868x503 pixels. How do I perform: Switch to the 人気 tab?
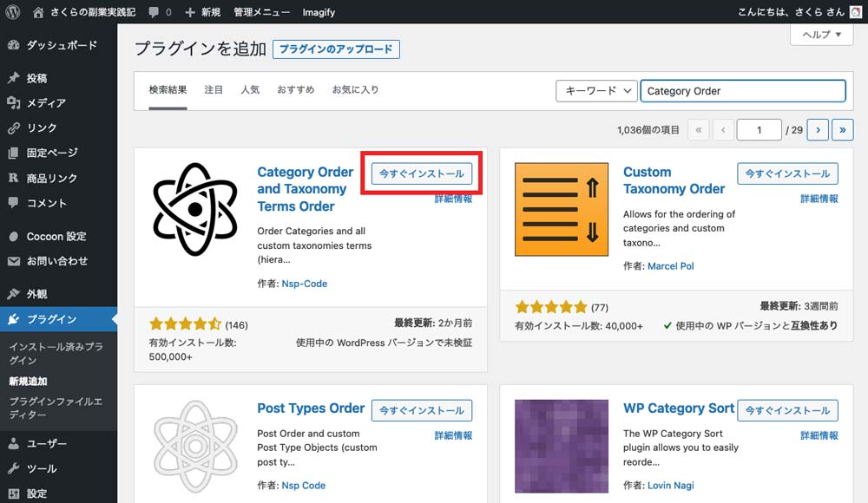tap(250, 89)
